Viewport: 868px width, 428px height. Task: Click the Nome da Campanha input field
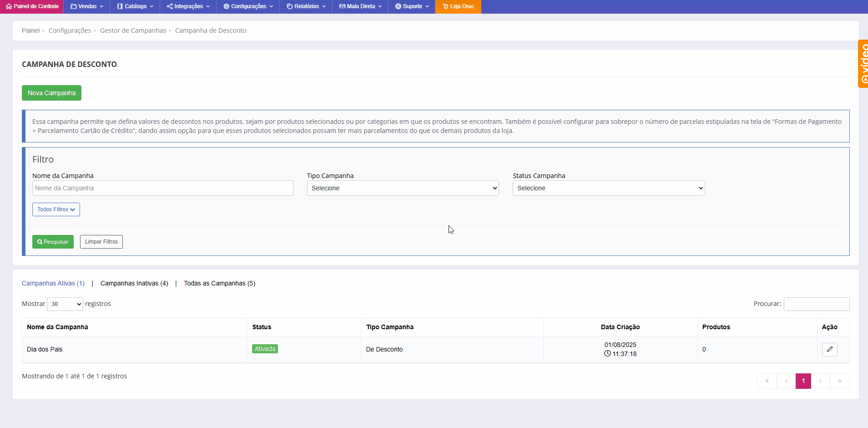click(162, 188)
